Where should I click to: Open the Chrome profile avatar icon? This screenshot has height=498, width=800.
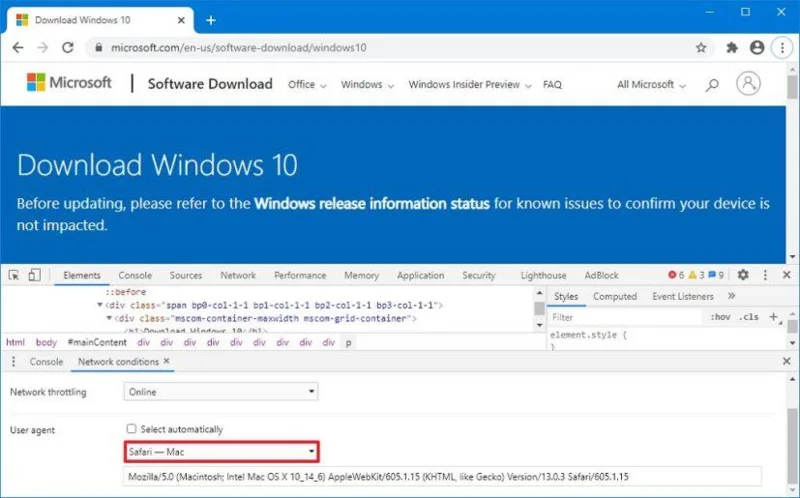point(757,47)
